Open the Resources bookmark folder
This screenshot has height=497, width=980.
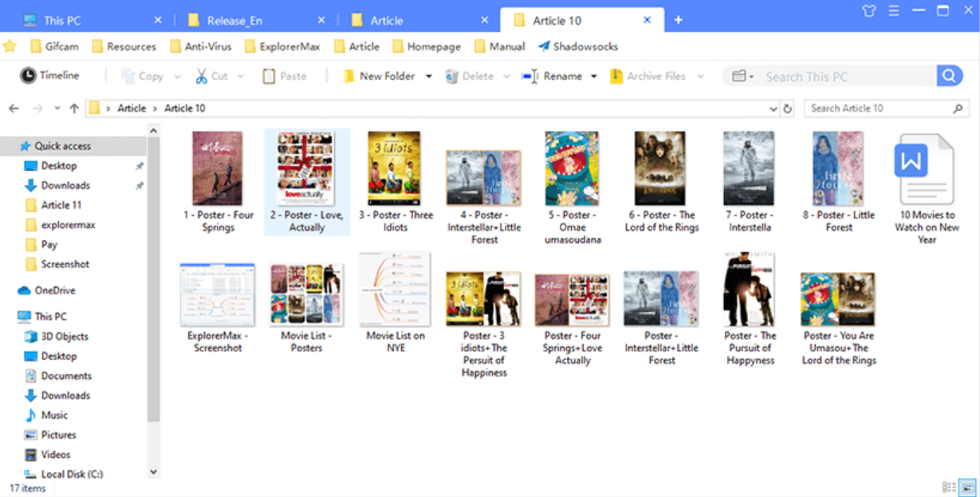pyautogui.click(x=124, y=46)
